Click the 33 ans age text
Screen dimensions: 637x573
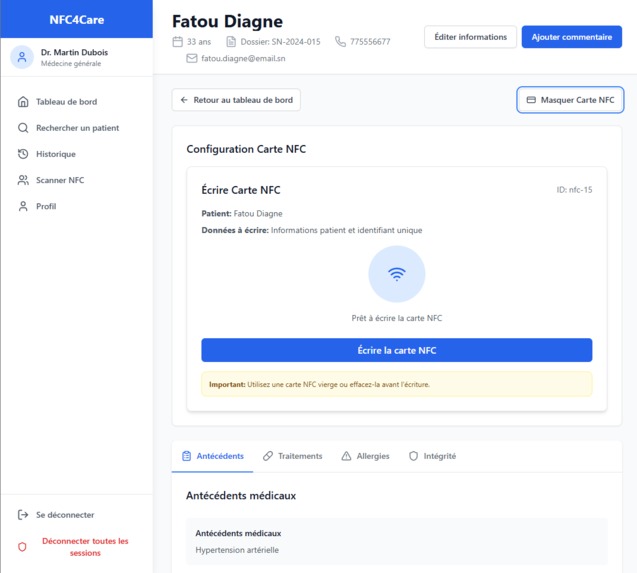[x=199, y=41]
